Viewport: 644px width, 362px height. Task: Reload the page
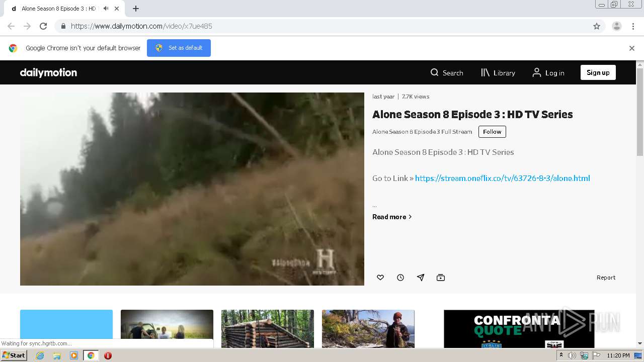43,26
